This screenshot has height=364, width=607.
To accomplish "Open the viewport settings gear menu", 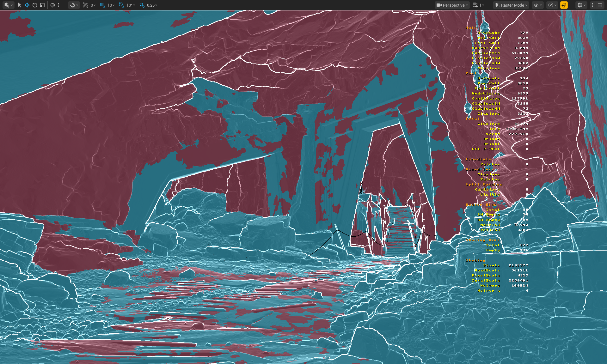I will pyautogui.click(x=581, y=5).
